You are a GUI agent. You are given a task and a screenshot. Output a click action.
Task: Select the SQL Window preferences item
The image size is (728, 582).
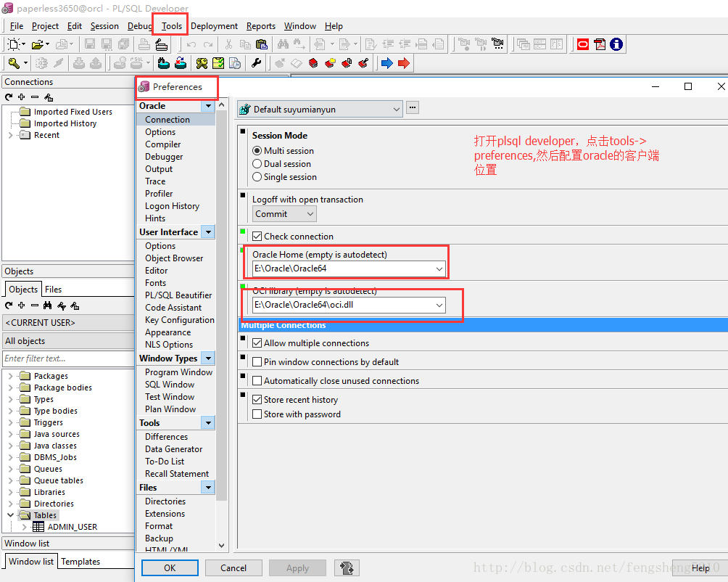point(170,385)
